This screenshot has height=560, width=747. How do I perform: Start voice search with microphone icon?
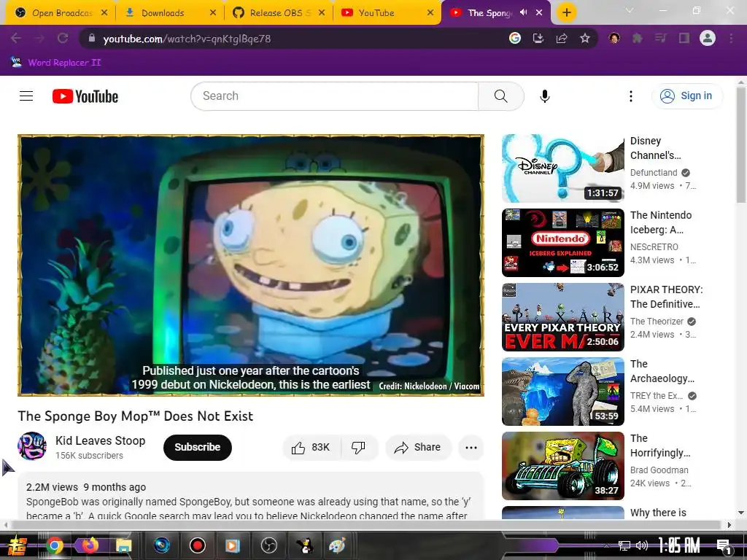[x=544, y=96]
